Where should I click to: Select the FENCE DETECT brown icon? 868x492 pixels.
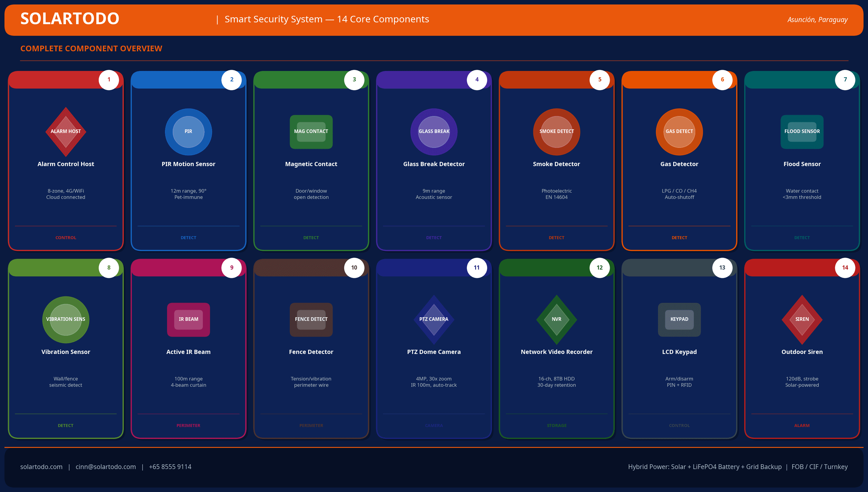pos(311,320)
